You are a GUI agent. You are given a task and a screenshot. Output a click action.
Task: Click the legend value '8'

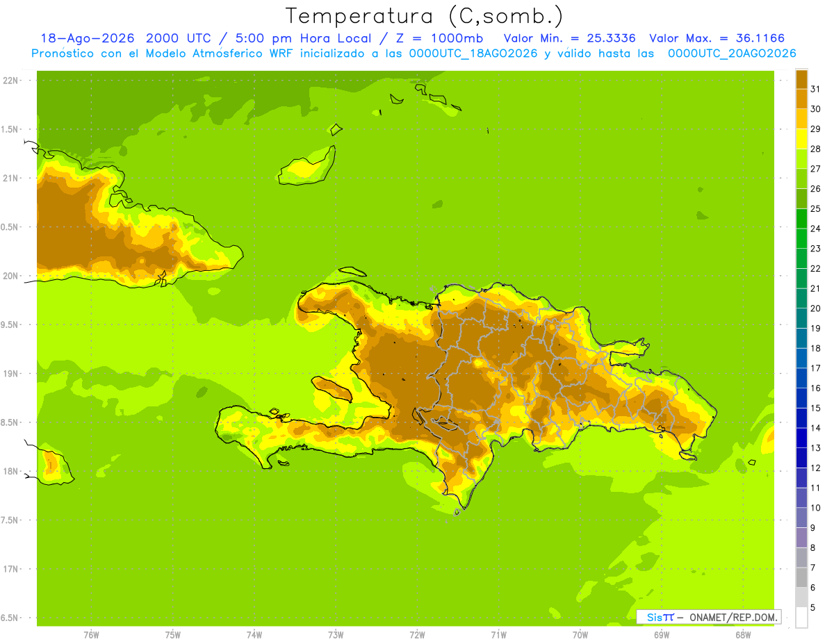coord(813,547)
